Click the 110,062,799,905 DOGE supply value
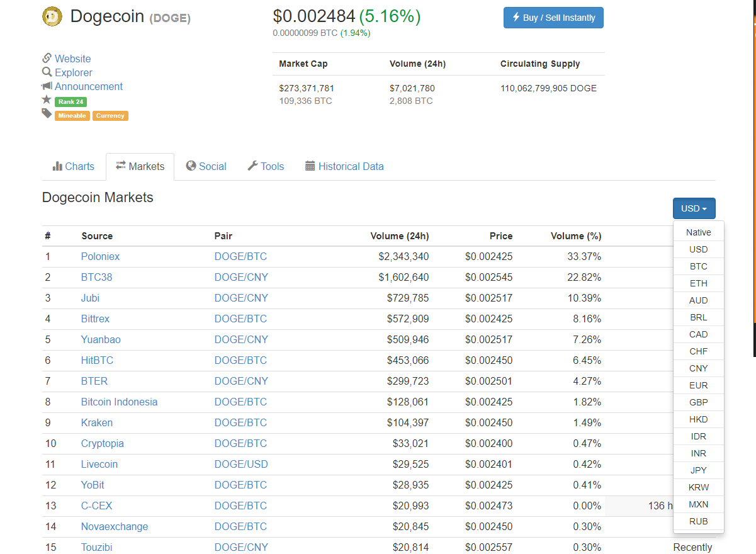 pyautogui.click(x=548, y=88)
